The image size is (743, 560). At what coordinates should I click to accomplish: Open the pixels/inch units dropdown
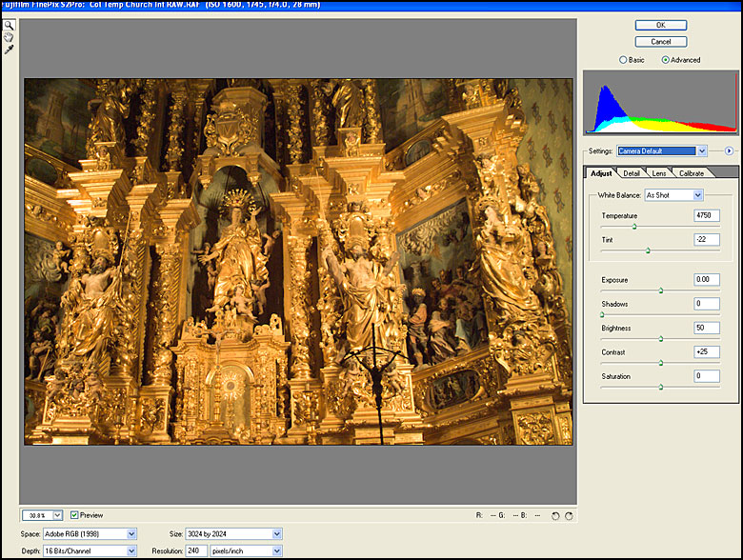pyautogui.click(x=246, y=551)
